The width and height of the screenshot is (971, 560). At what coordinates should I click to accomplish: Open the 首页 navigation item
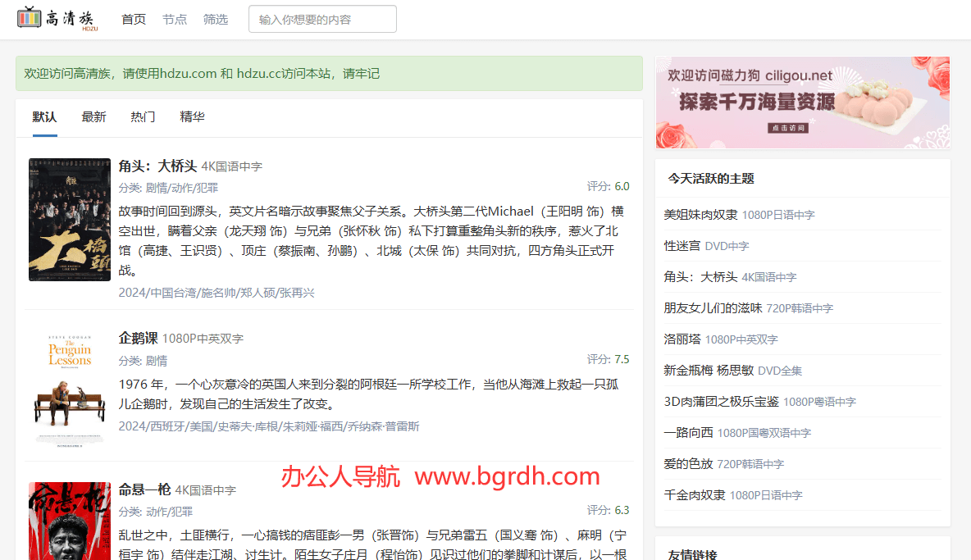[x=134, y=19]
